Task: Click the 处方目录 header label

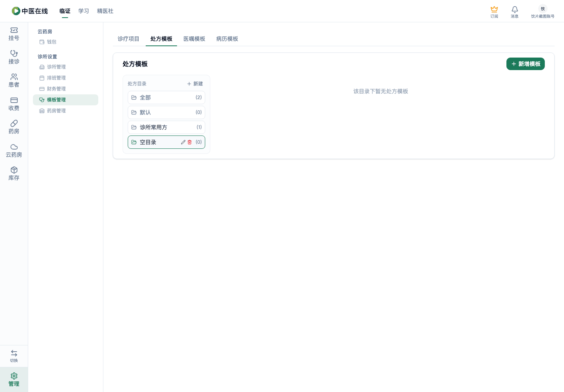Action: point(137,84)
